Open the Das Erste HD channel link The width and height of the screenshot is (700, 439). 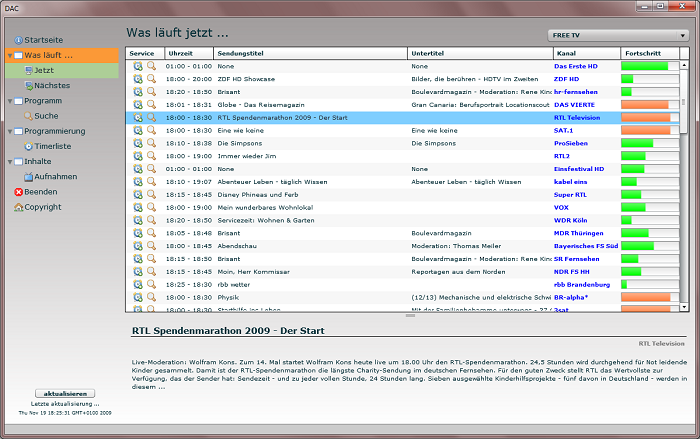[575, 66]
